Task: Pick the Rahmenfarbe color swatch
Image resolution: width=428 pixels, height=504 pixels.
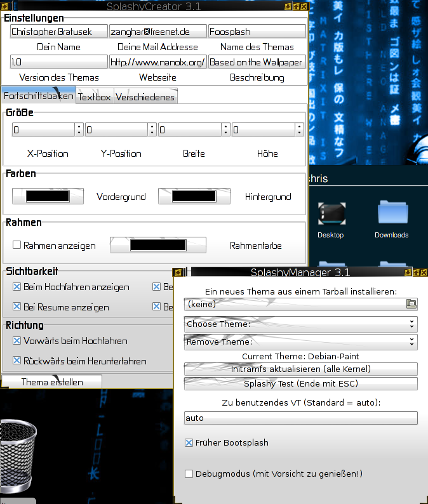Action: click(158, 245)
